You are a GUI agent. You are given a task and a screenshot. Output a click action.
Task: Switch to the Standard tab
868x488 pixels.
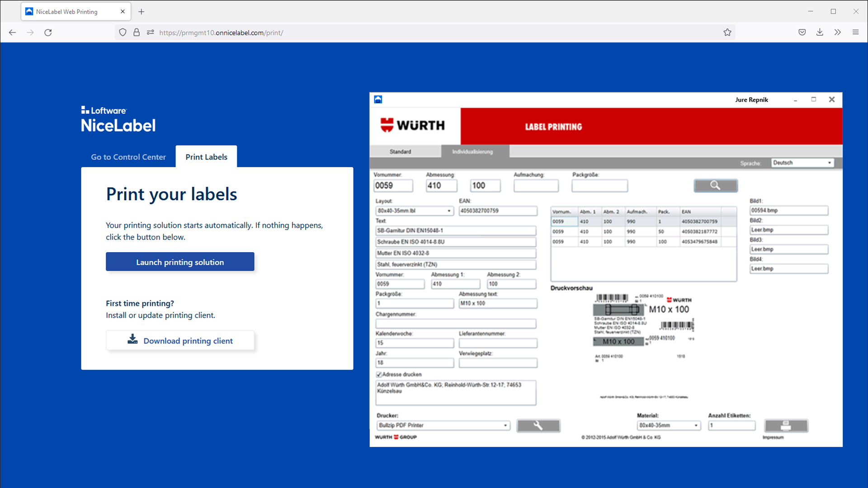[400, 151]
